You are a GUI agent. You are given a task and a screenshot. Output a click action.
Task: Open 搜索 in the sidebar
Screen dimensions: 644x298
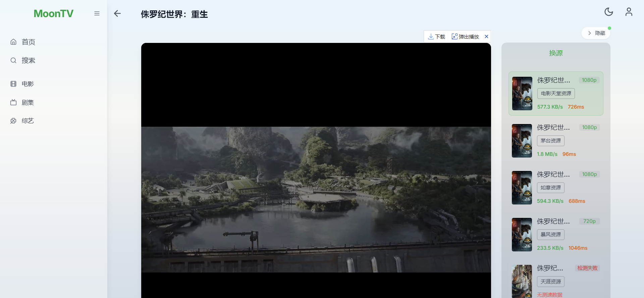click(28, 60)
